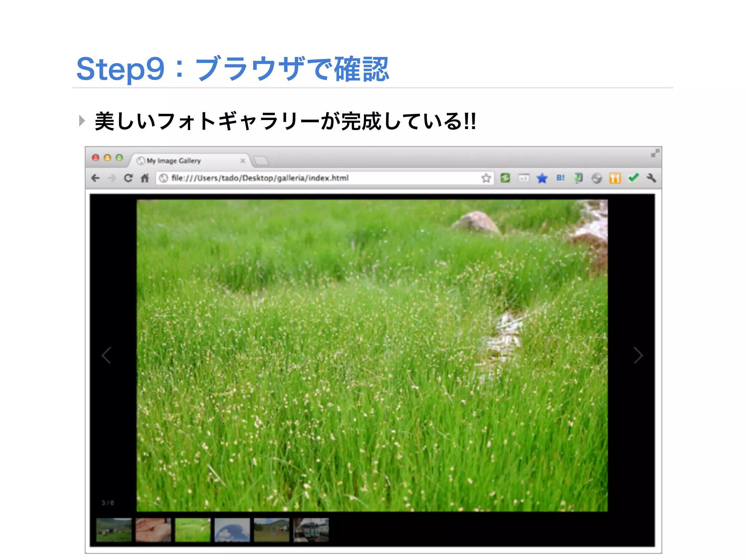Click the green Evernote-style extension icon
The height and width of the screenshot is (560, 747).
[x=505, y=178]
